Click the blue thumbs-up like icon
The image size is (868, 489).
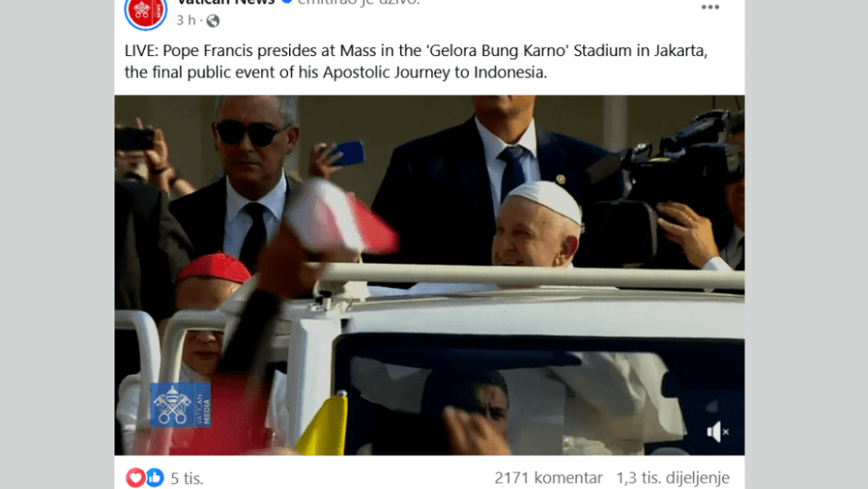155,478
